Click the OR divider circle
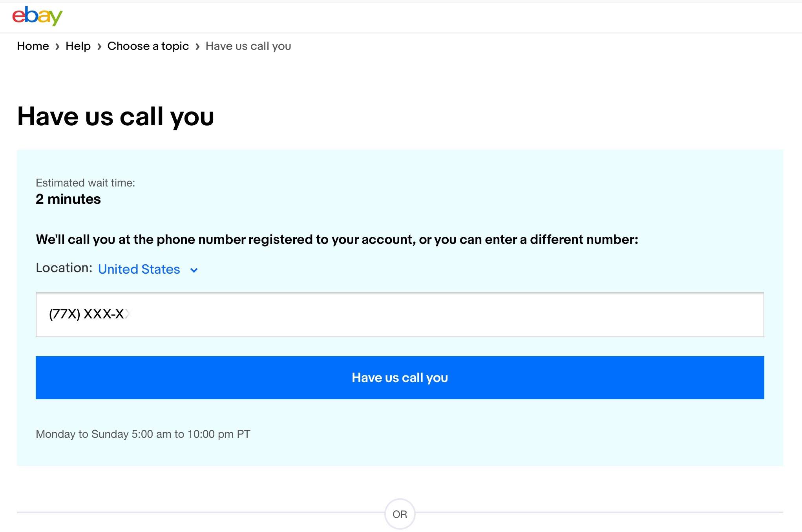This screenshot has width=802, height=532. 400,514
